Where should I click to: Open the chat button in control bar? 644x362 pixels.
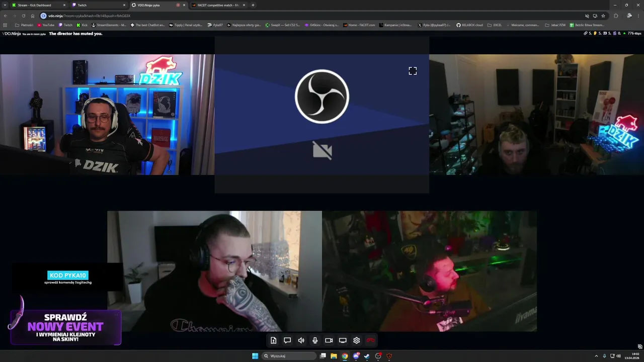(287, 340)
